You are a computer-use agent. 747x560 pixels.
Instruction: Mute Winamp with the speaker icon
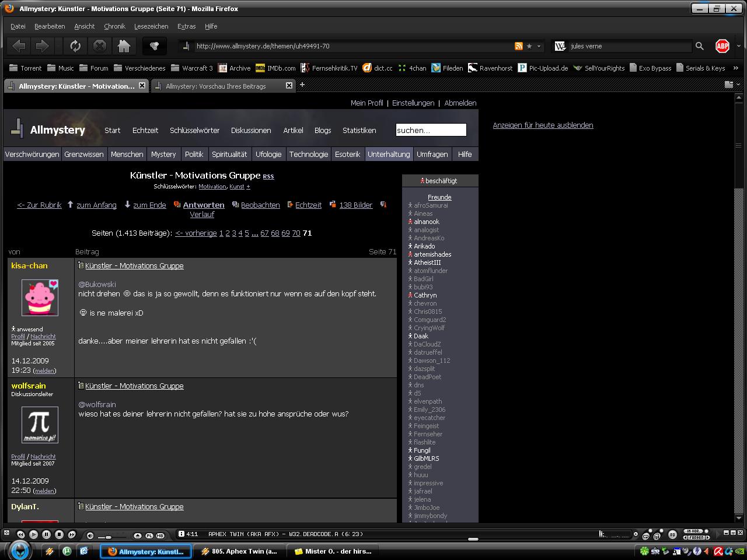pos(90,535)
